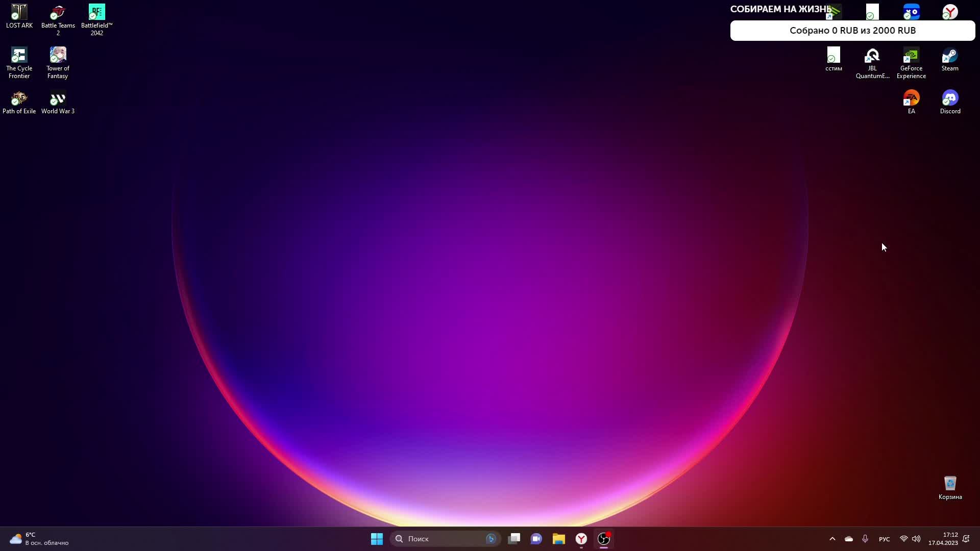Select Path of Exile desktop icon
The height and width of the screenshot is (551, 980).
coord(19,98)
